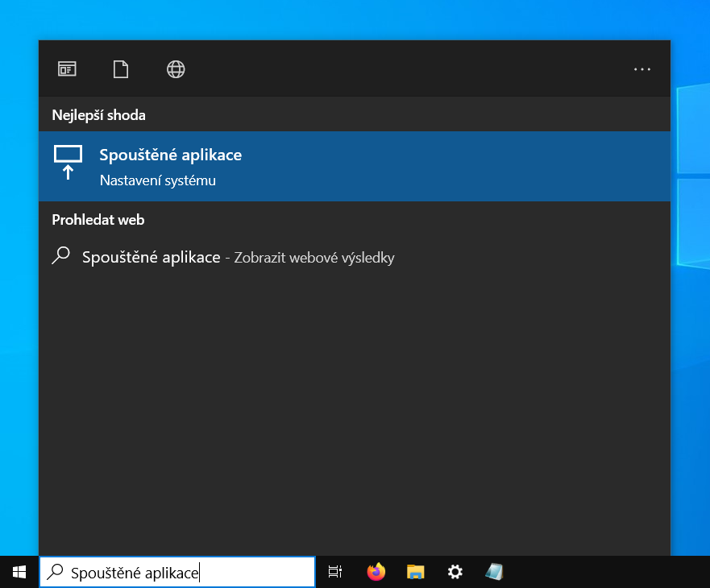The image size is (710, 588).
Task: Open the Windows Start menu
Action: click(x=19, y=572)
